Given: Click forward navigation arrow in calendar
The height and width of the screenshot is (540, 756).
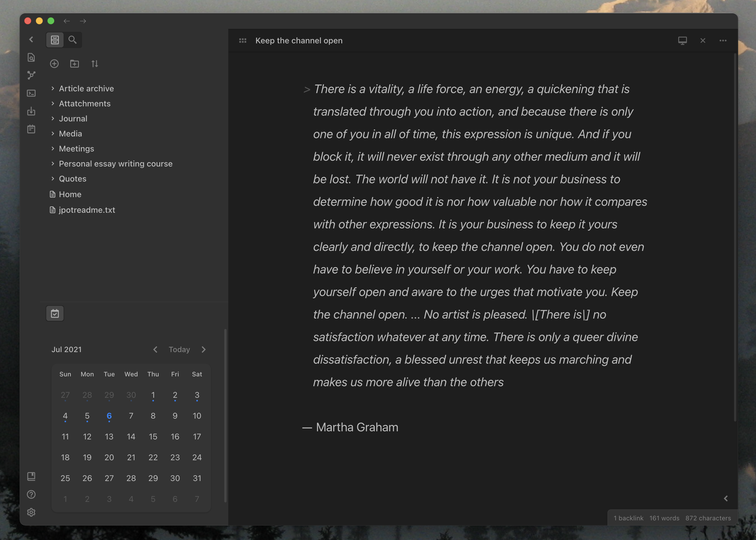Looking at the screenshot, I should (203, 349).
